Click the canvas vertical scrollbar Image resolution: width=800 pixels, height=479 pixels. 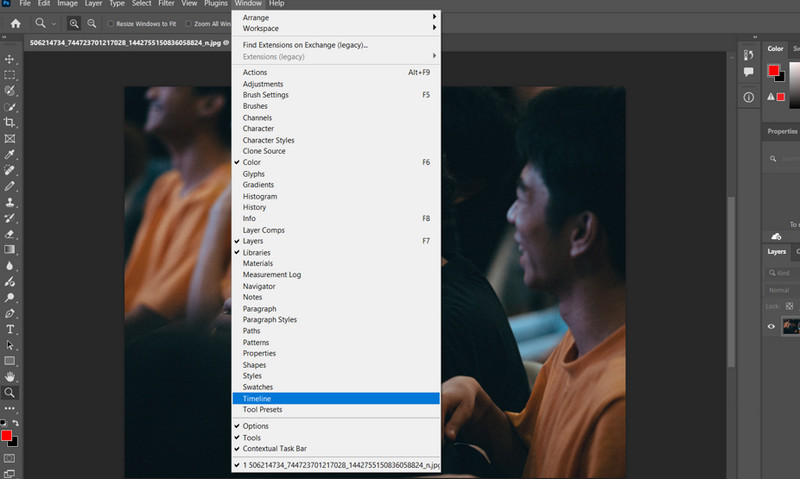click(731, 282)
